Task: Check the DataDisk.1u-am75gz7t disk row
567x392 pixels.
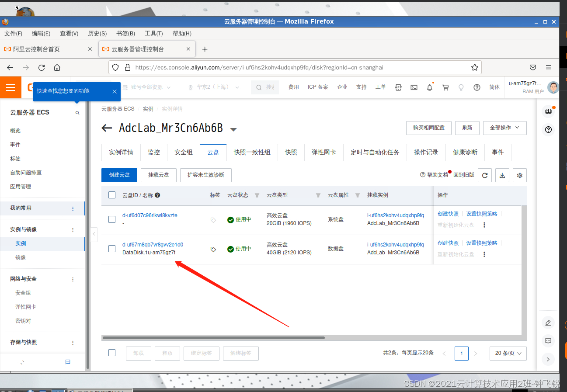Action: tap(112, 249)
